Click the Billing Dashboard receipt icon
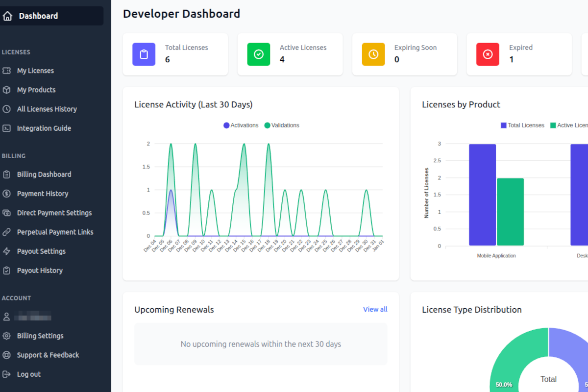The height and width of the screenshot is (392, 588). (x=8, y=174)
